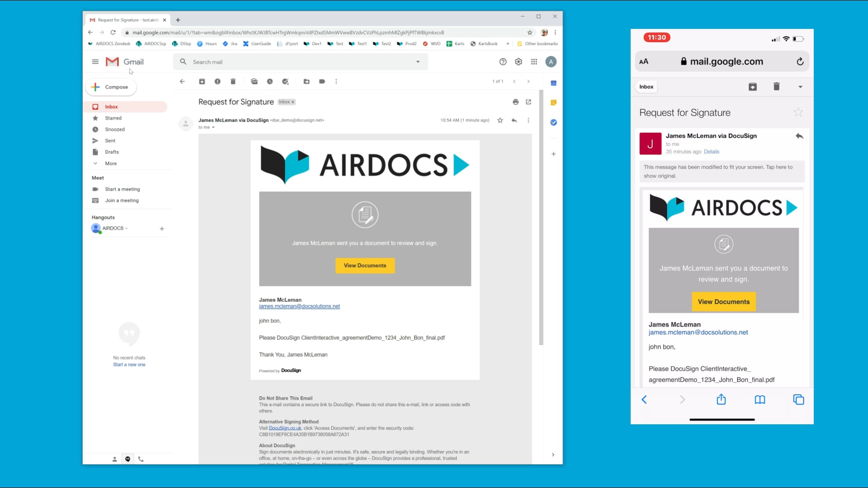This screenshot has height=488, width=868.
Task: Report the email as spam
Action: pyautogui.click(x=217, y=81)
